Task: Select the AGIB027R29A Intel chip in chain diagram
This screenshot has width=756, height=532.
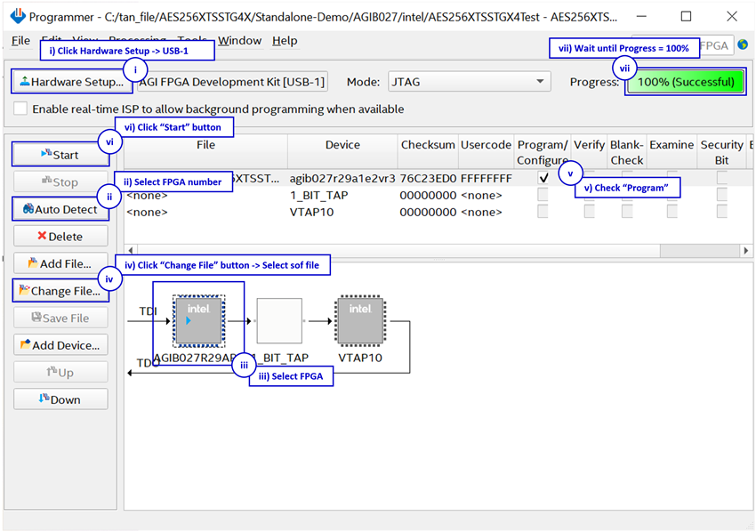Action: pyautogui.click(x=198, y=321)
